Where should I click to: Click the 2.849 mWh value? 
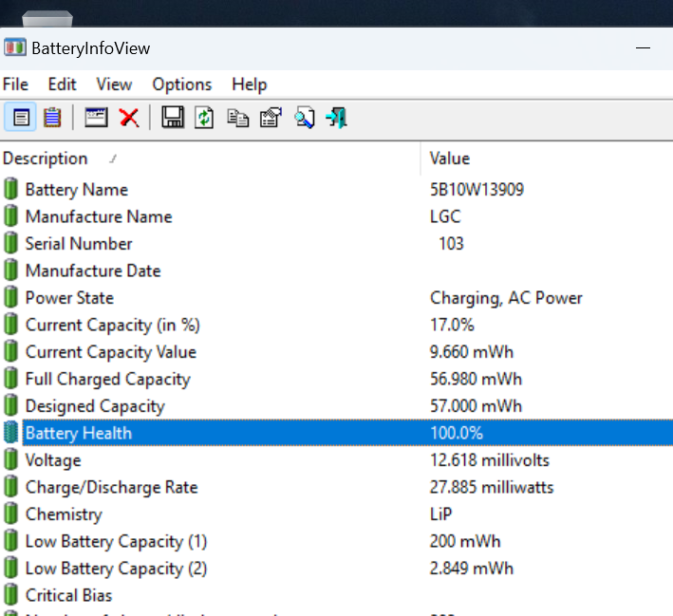(471, 568)
